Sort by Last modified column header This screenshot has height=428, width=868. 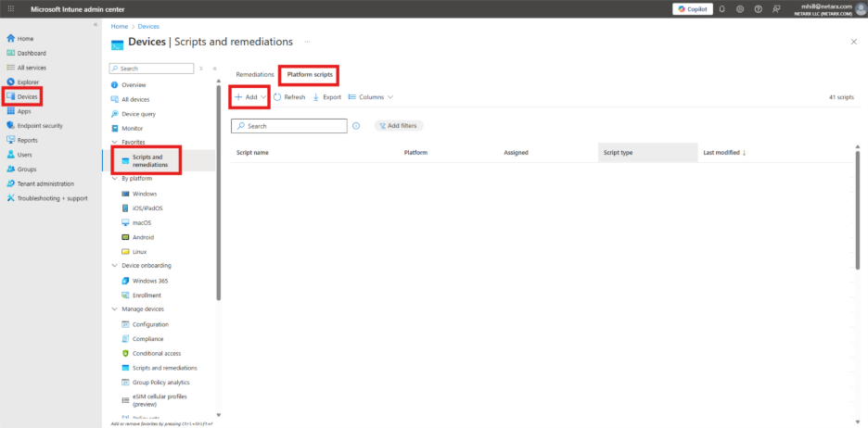[x=724, y=152]
